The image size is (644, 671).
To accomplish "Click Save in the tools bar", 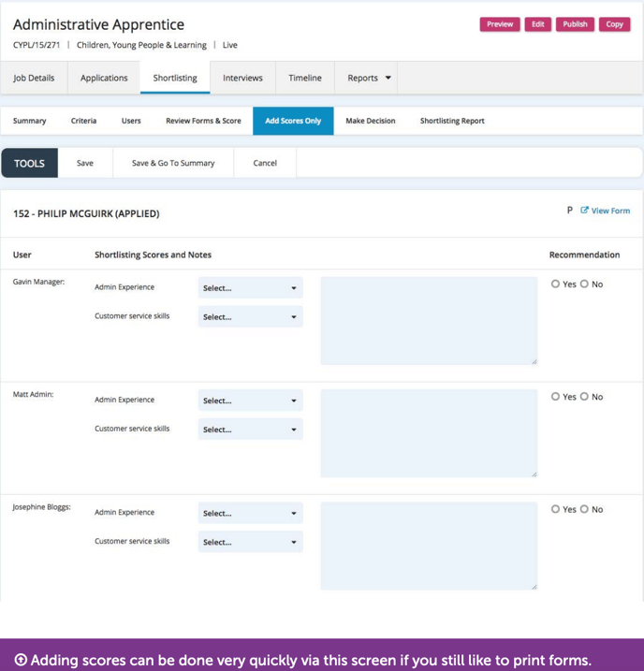I will pyautogui.click(x=85, y=163).
